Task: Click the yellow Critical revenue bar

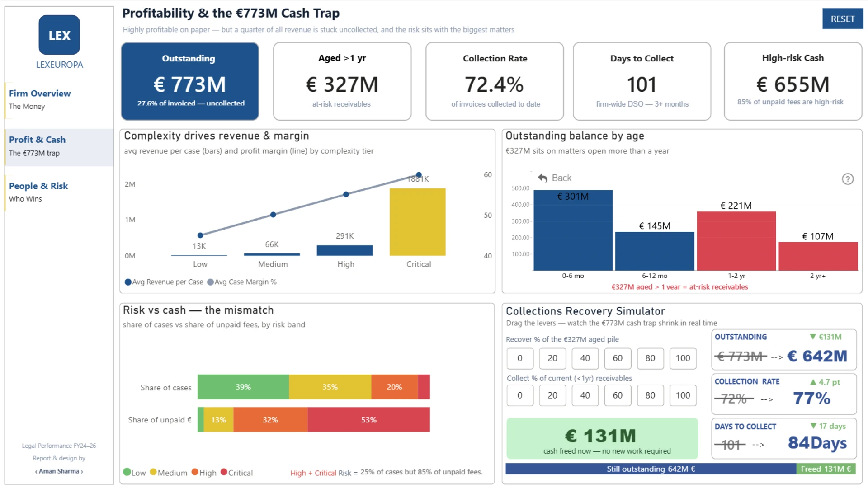Action: point(418,222)
